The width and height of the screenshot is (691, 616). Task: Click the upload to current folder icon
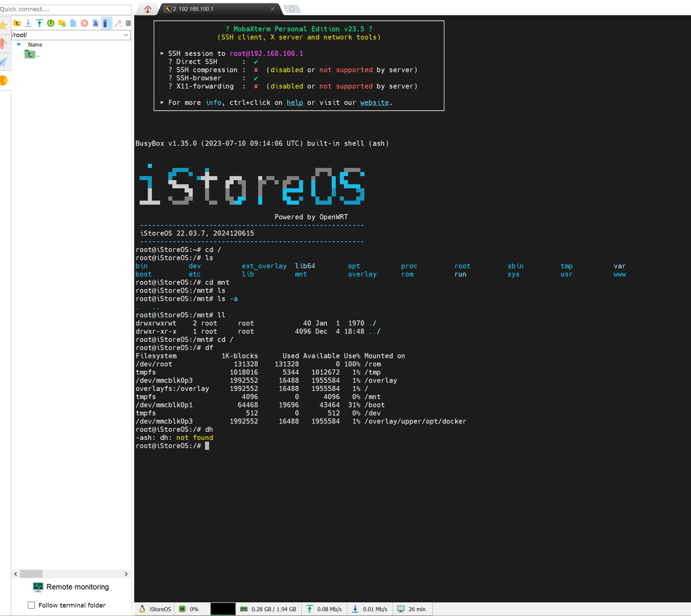pos(40,23)
